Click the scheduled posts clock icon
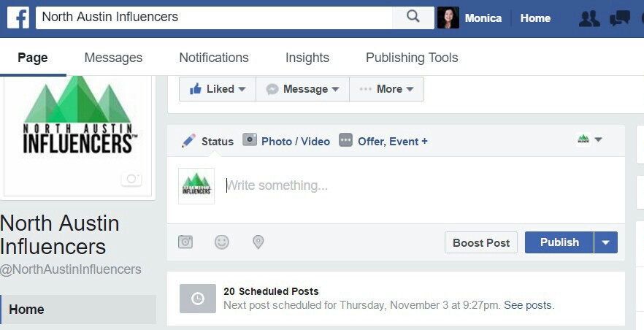The image size is (644, 330). click(198, 299)
